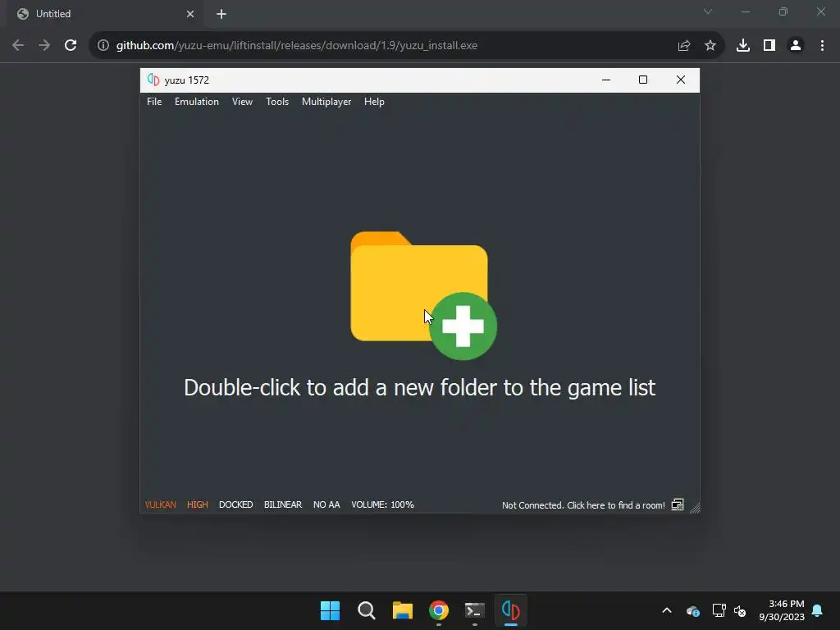Minimize the yuzu window
Screen dimensions: 840x630
pos(606,80)
